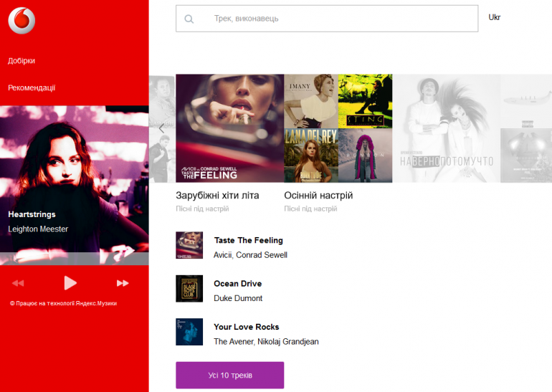Click Пісні під настрій under Осінній настрій
Viewport: 552px width, 392px height.
click(x=310, y=209)
